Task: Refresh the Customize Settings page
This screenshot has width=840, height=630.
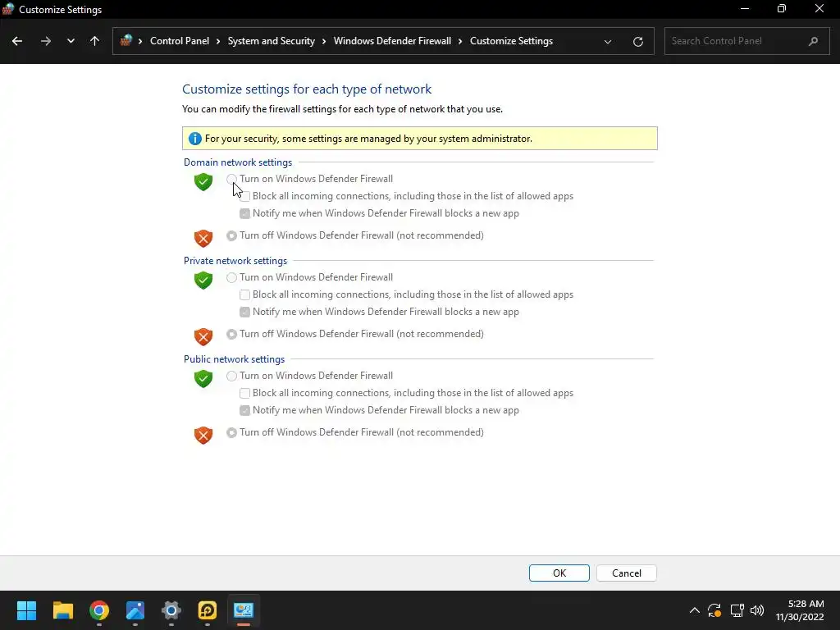Action: click(637, 41)
